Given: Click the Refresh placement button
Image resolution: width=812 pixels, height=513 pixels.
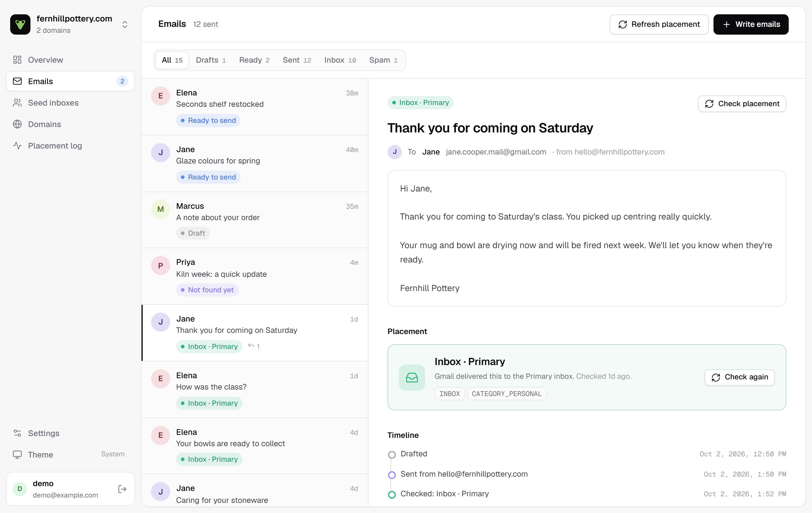Looking at the screenshot, I should pos(659,24).
